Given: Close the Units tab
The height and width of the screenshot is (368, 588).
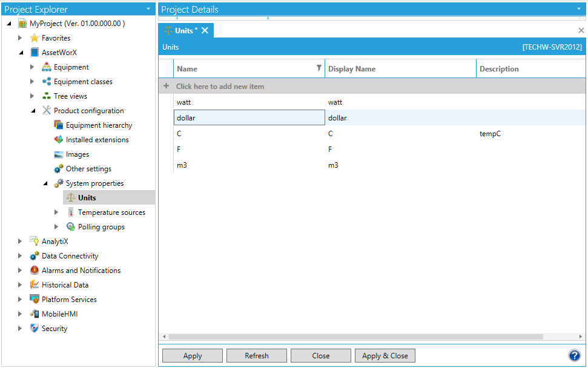Looking at the screenshot, I should (x=205, y=31).
